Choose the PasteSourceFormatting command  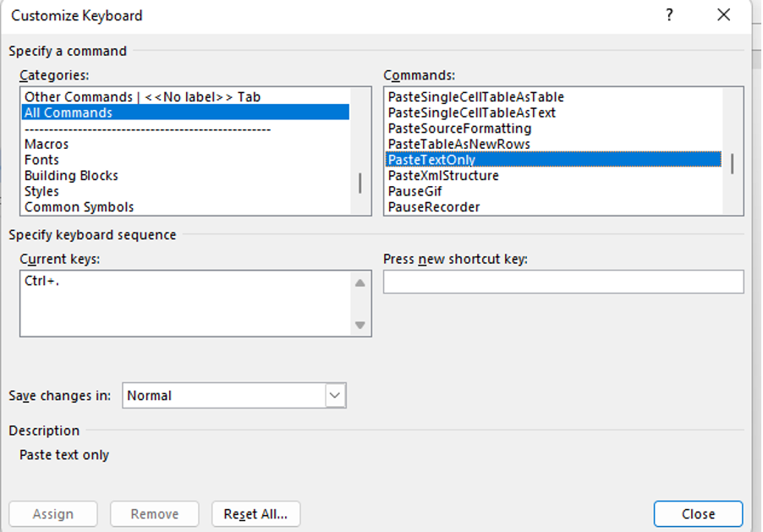pos(554,129)
